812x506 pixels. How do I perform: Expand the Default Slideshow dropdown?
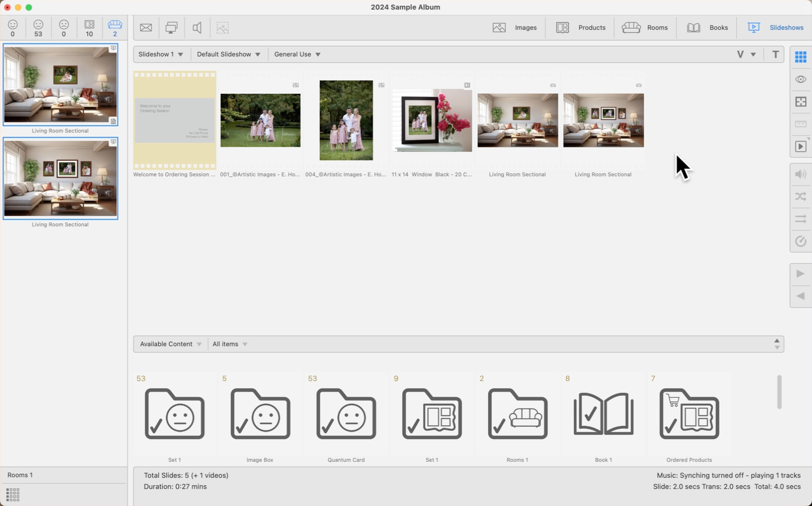[x=229, y=54]
